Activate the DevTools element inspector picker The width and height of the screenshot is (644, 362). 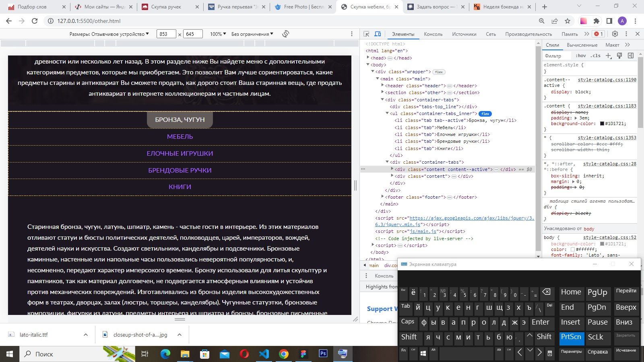(x=366, y=34)
